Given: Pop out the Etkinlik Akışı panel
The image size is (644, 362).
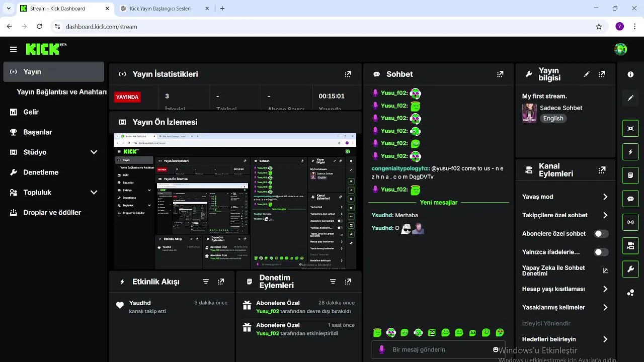Looking at the screenshot, I should [221, 282].
